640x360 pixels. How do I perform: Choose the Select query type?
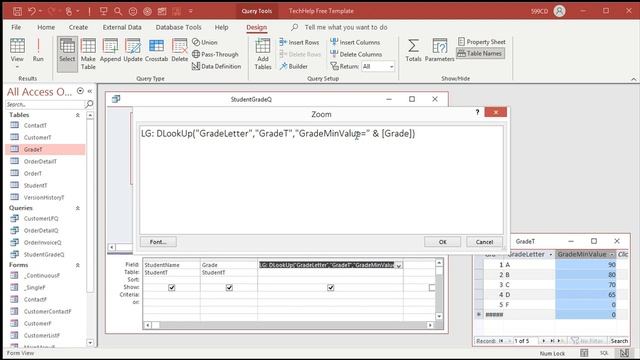coord(67,54)
